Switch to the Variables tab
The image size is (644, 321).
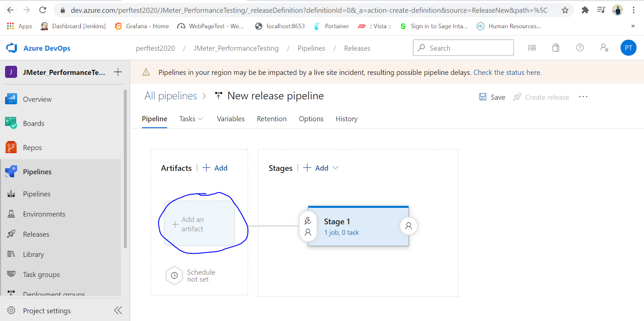tap(231, 119)
